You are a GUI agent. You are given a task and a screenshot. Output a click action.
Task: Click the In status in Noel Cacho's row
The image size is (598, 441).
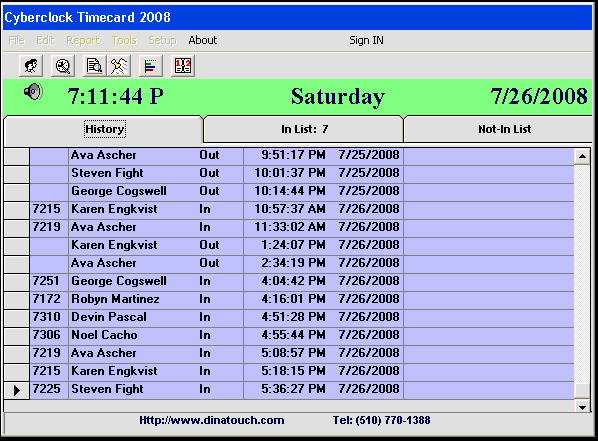tap(204, 335)
